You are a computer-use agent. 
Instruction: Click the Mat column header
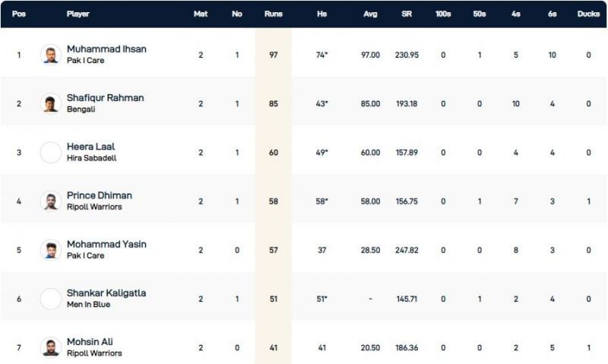[201, 14]
